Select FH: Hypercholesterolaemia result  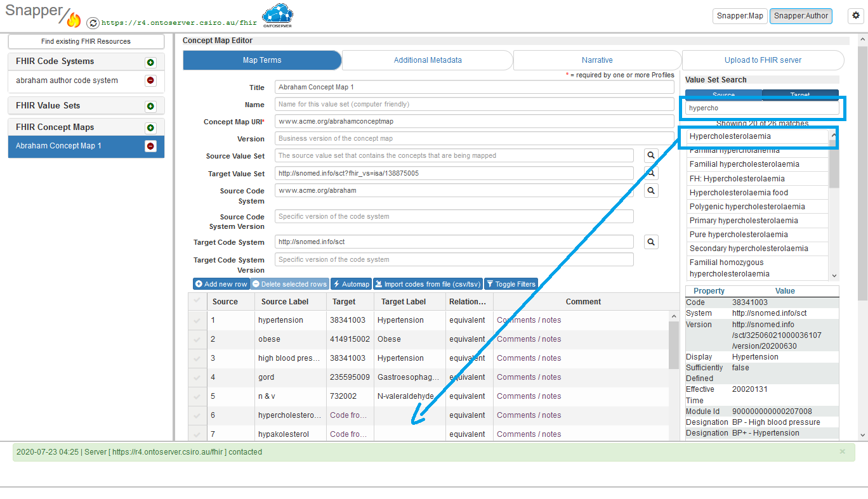pos(758,178)
